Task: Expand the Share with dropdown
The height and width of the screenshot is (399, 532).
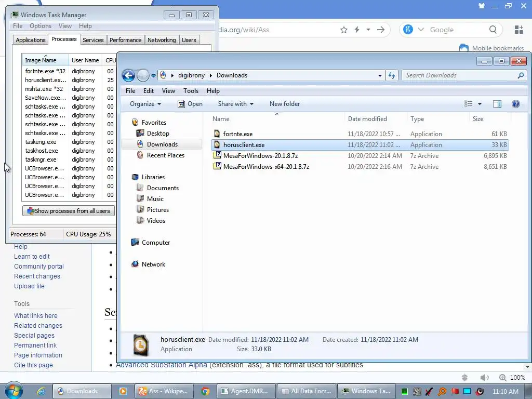Action: 236,104
